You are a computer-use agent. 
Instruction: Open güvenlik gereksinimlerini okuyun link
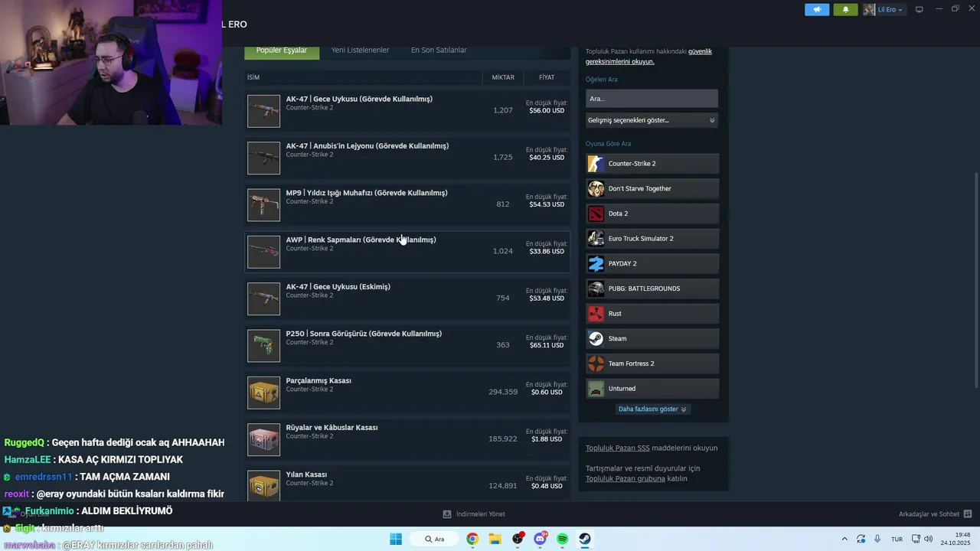(x=649, y=57)
